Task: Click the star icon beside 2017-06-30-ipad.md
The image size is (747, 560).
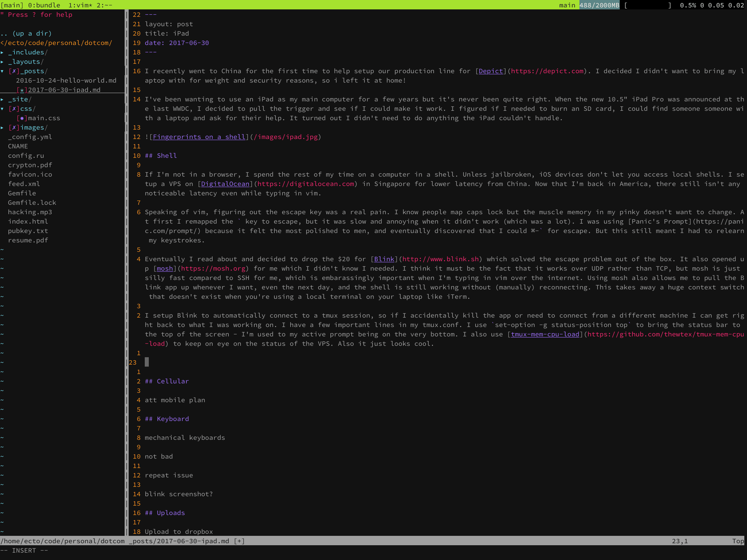Action: [21, 90]
